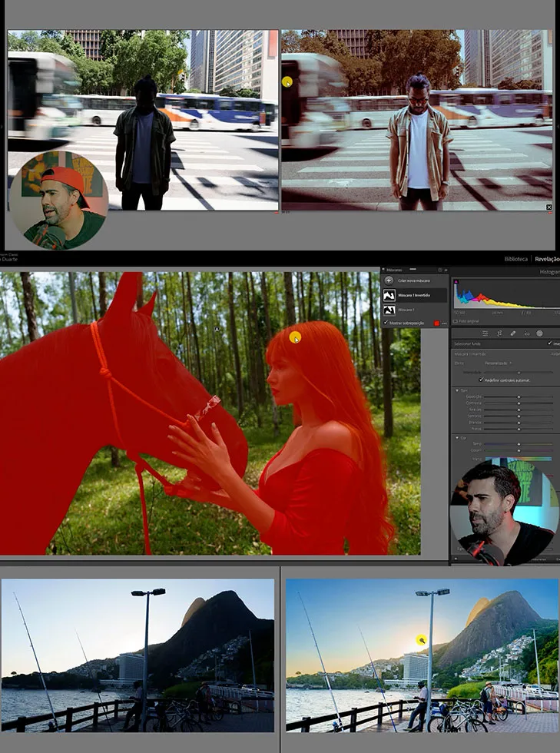The width and height of the screenshot is (560, 753).
Task: Click the plus icon to create new mask
Action: (389, 280)
